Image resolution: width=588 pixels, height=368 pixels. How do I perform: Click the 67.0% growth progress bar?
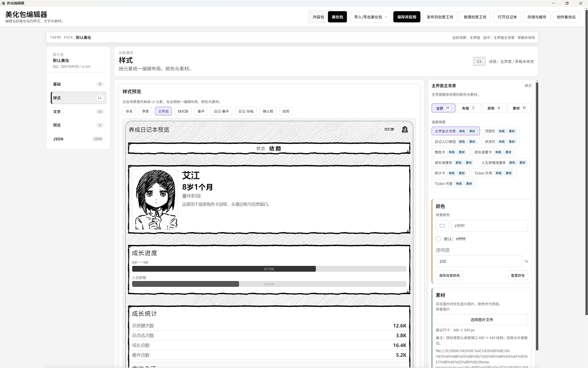(x=269, y=269)
